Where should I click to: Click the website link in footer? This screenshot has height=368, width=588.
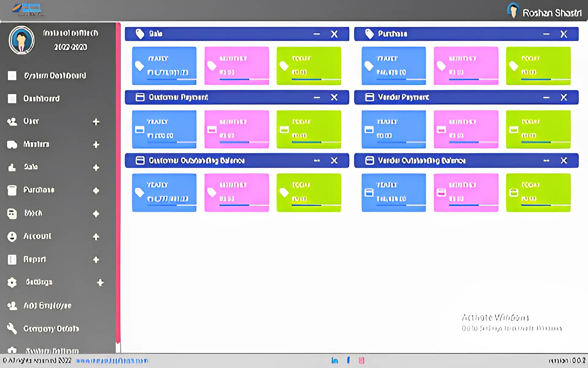pos(112,361)
